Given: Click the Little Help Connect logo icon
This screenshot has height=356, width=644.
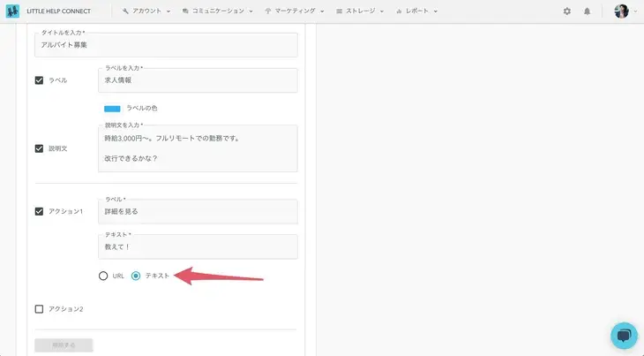Looking at the screenshot, I should 12,11.
